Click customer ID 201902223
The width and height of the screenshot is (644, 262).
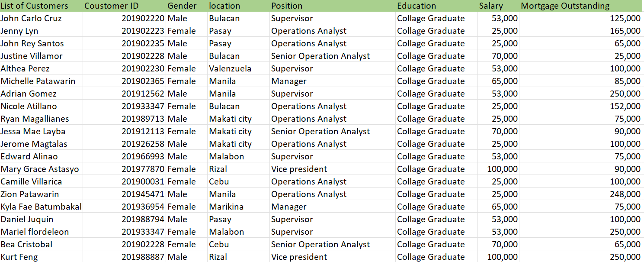(124, 31)
